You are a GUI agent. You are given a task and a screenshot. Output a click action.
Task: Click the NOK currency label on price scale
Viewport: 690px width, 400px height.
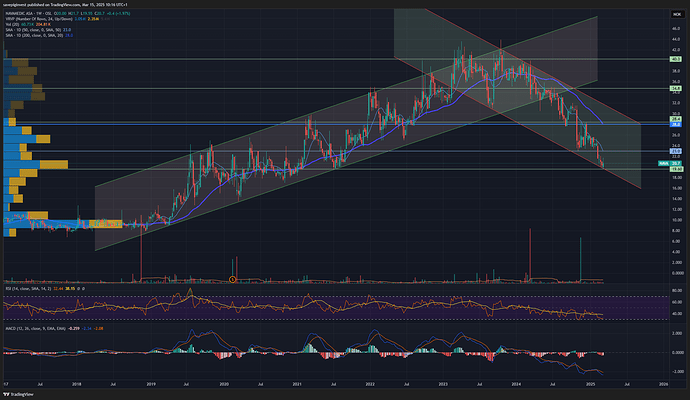pyautogui.click(x=676, y=15)
